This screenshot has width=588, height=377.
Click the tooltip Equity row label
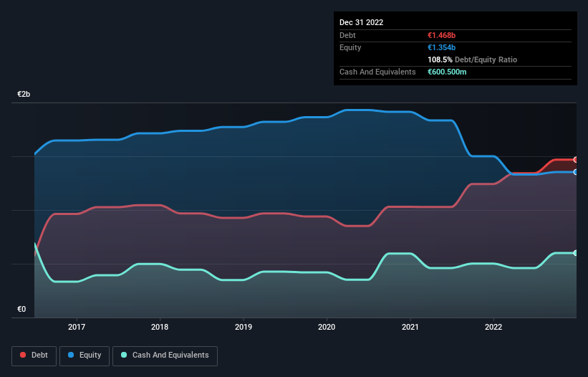pyautogui.click(x=350, y=47)
